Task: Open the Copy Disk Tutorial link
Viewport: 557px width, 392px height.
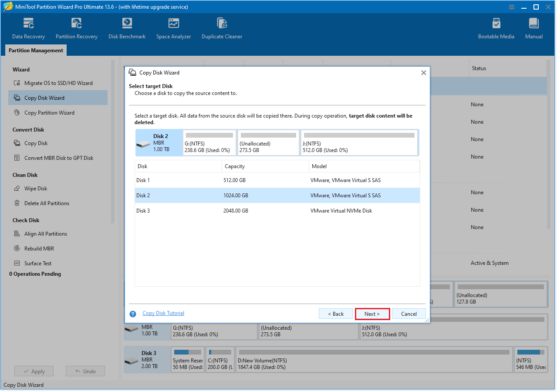Action: click(x=163, y=313)
